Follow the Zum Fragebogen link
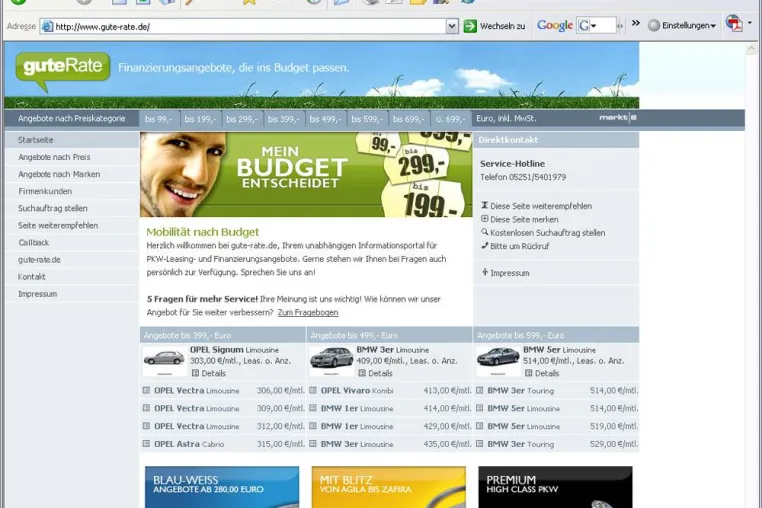Viewport: 762px width, 508px height. tap(308, 312)
